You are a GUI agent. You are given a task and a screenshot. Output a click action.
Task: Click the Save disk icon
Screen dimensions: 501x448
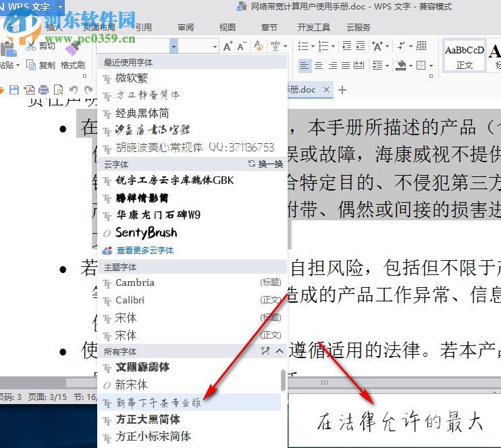click(14, 90)
